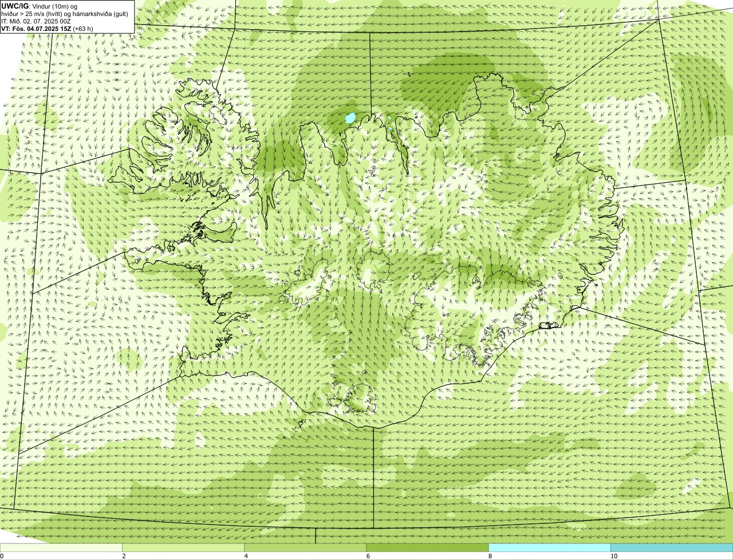Viewport: 733px width, 560px height.
Task: Click the "2" label on the color scale
Action: (x=124, y=556)
